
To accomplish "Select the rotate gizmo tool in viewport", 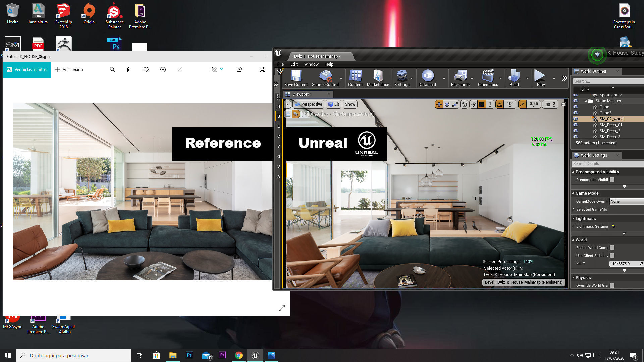I will coord(447,104).
